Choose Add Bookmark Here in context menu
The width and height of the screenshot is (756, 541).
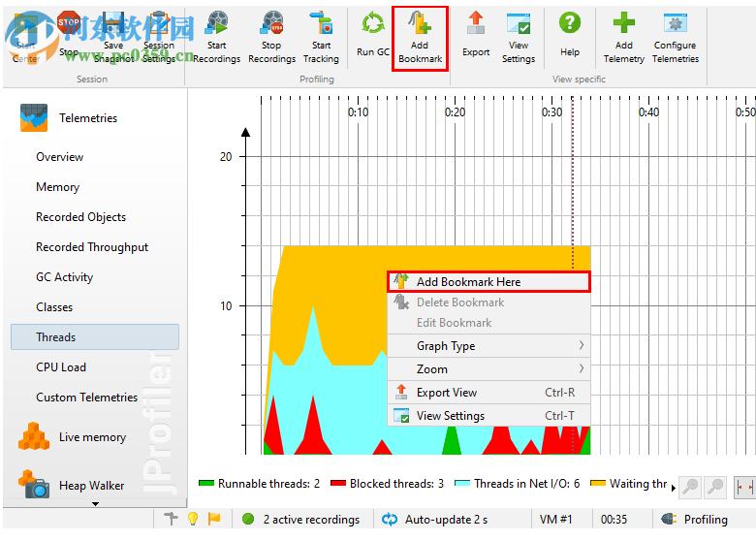pyautogui.click(x=488, y=281)
